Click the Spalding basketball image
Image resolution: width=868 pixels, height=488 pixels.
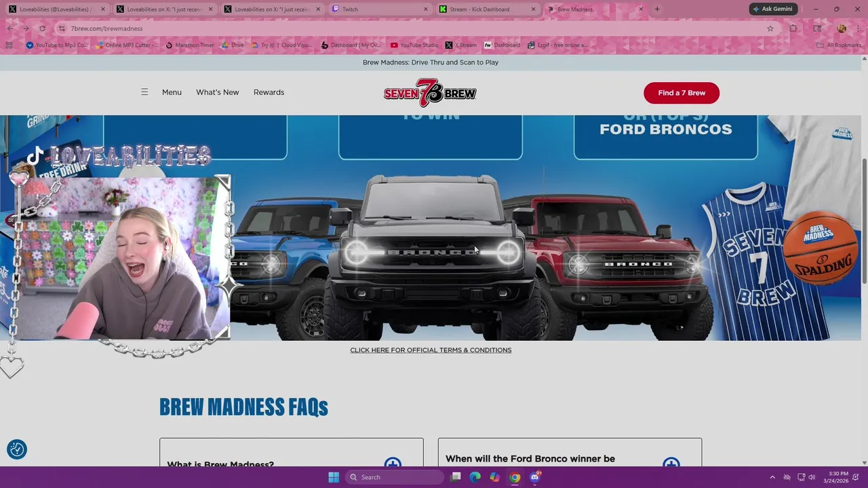[x=819, y=248]
